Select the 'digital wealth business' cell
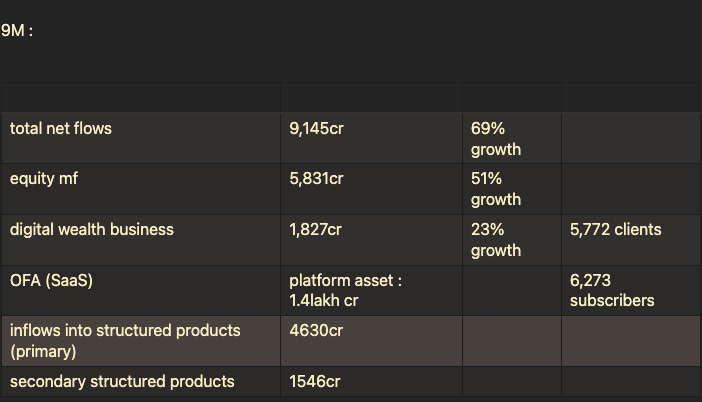Viewport: 702px width, 402px height. pyautogui.click(x=141, y=240)
